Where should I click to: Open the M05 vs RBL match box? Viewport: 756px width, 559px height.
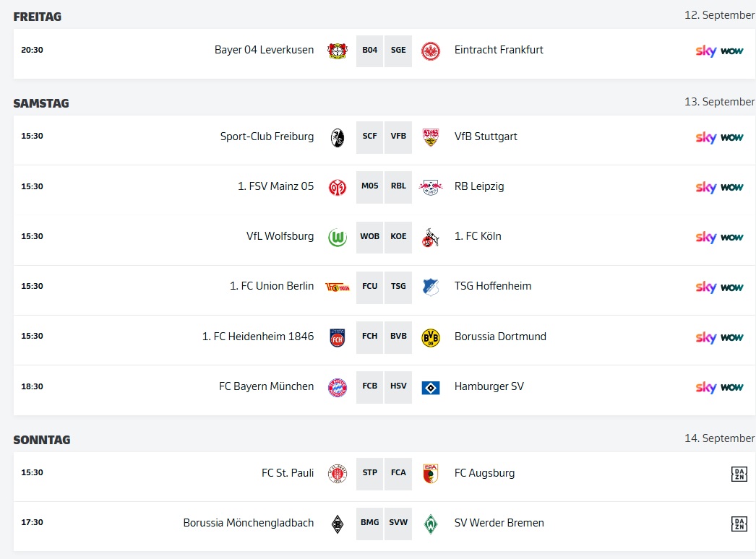coord(384,186)
